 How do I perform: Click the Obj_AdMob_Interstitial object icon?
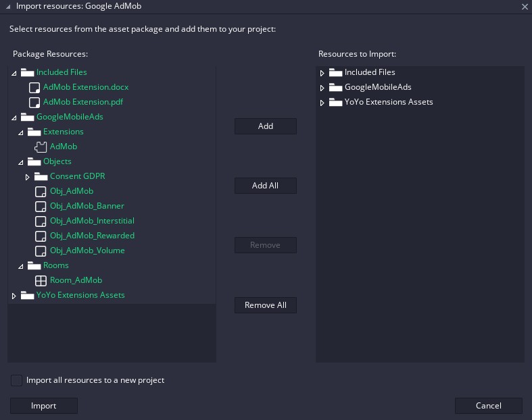pyautogui.click(x=41, y=221)
